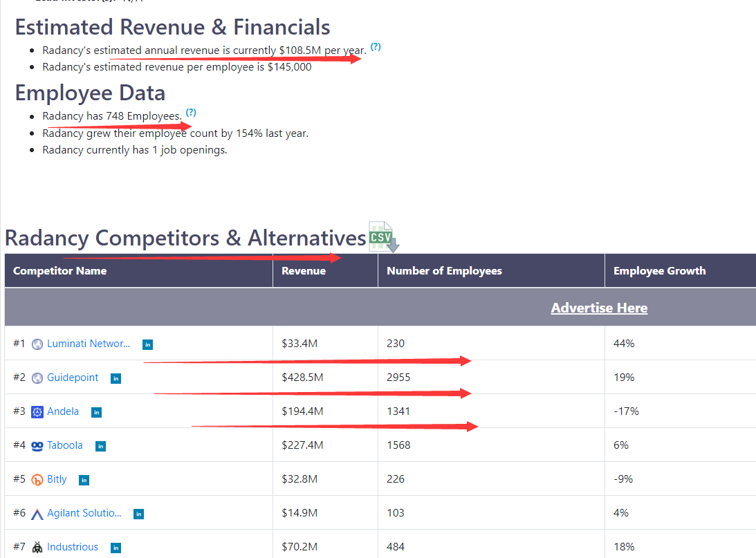This screenshot has width=756, height=558.
Task: Click the Employee Data heading
Action: pos(90,93)
